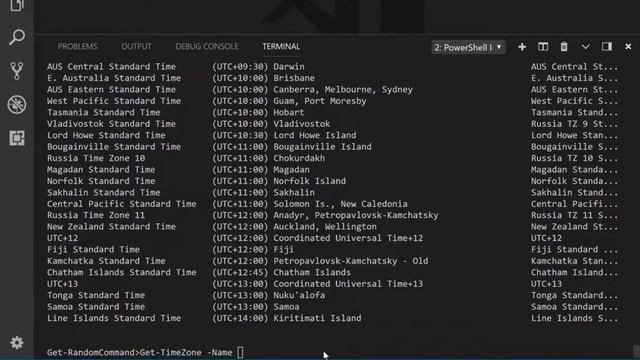
Task: Click the terminal prompt input cursor
Action: coord(240,352)
